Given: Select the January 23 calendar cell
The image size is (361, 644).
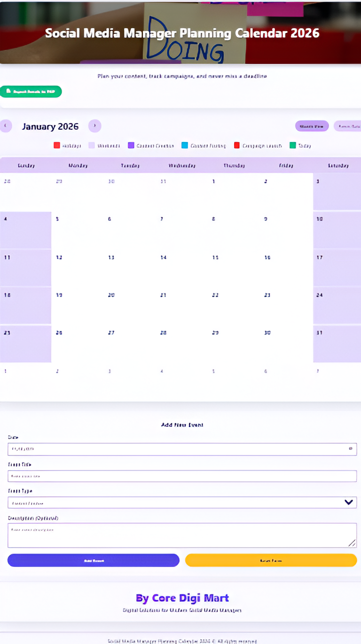Looking at the screenshot, I should click(287, 306).
